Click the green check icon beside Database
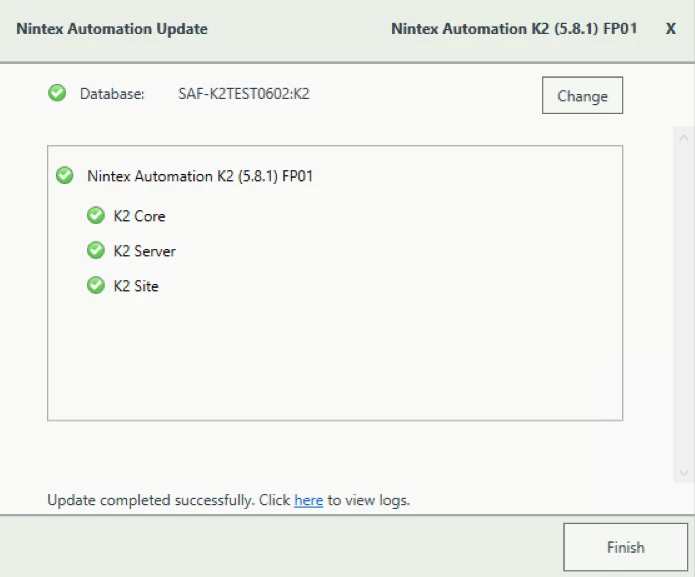695x577 pixels. pos(57,93)
